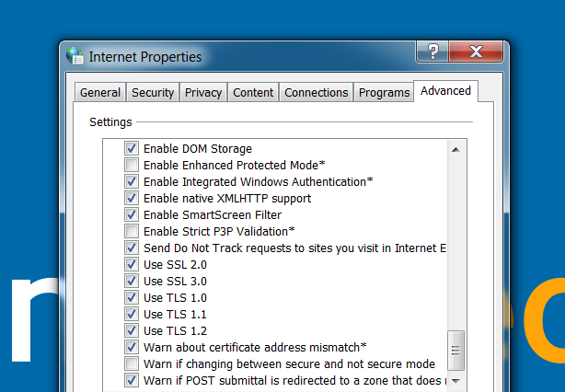Viewport: 565px width, 392px height.
Task: Toggle Use TLS 1.0 checkbox
Action: point(132,297)
